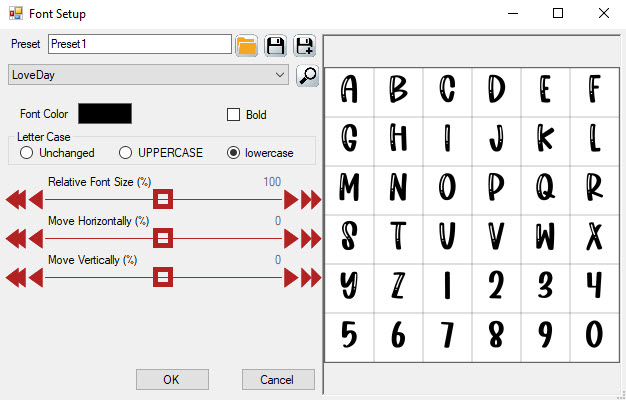
Task: Decrease Move Horizontally single left arrow
Action: 36,239
